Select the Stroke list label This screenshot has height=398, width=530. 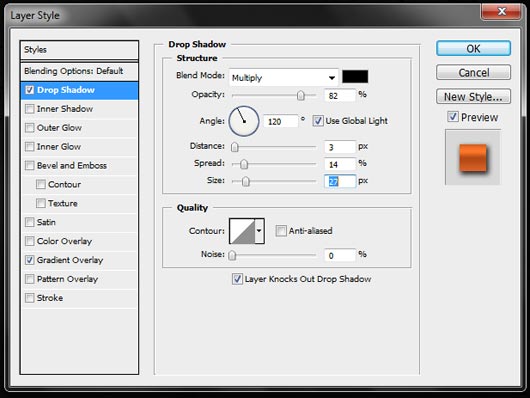50,298
